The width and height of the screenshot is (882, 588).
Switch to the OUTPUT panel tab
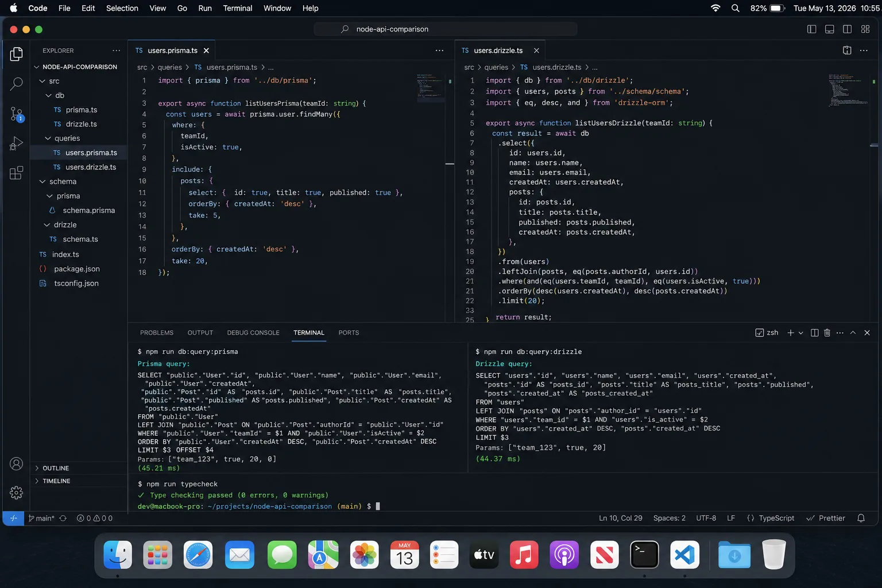pos(200,332)
